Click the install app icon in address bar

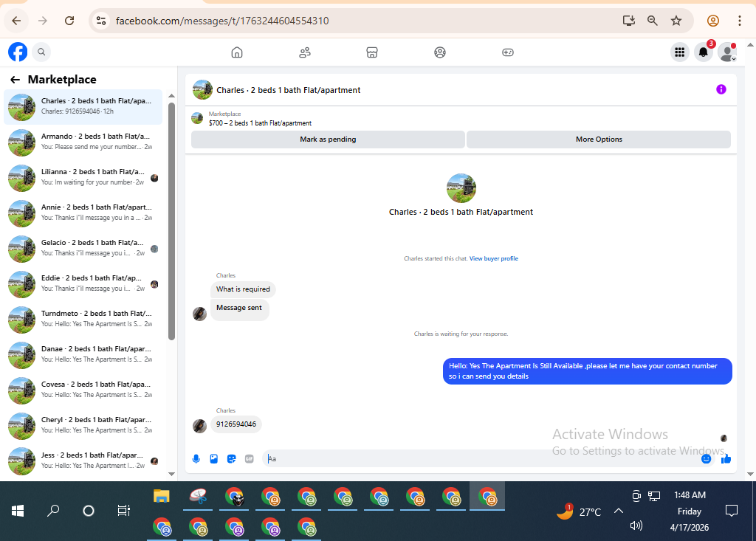[629, 21]
